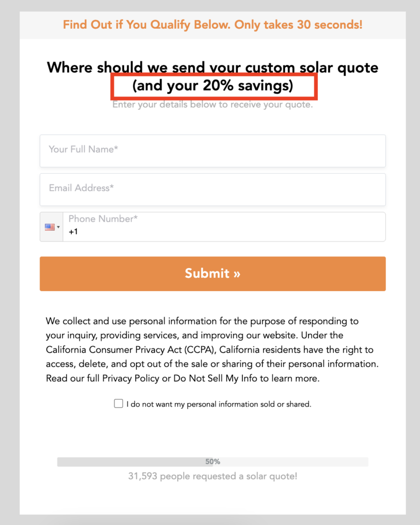Click the "Enter your details below" subtitle
This screenshot has width=420, height=525.
(x=212, y=105)
